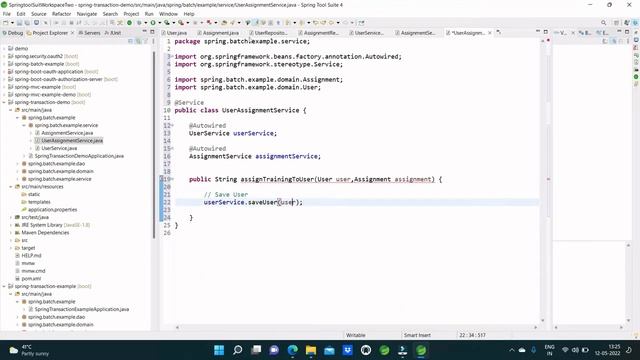Click the weather widget on taskbar
The height and width of the screenshot is (360, 640).
(29, 350)
